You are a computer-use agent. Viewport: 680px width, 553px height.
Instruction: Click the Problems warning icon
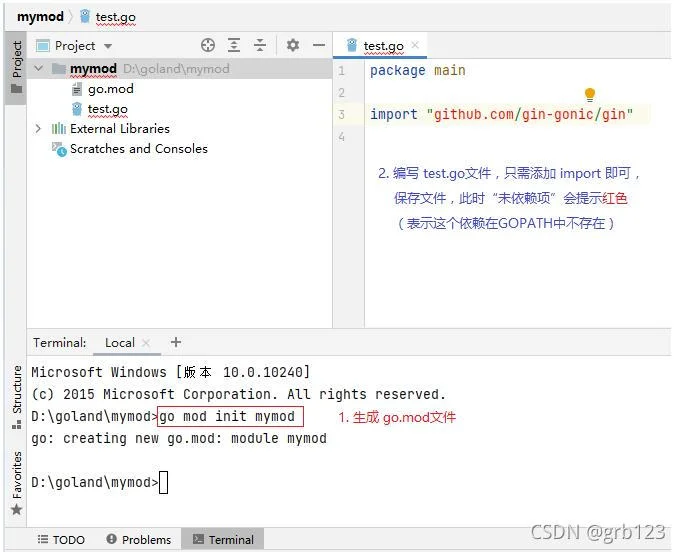[x=111, y=539]
